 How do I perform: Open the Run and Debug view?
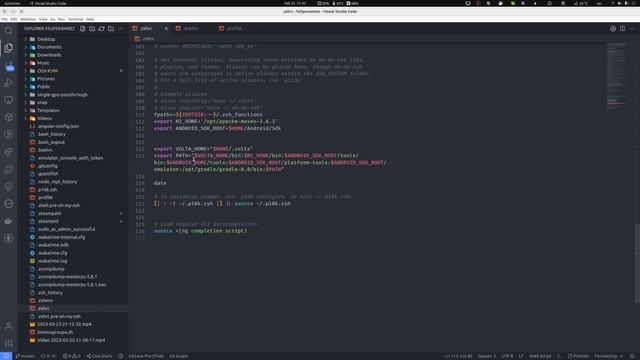tap(9, 83)
